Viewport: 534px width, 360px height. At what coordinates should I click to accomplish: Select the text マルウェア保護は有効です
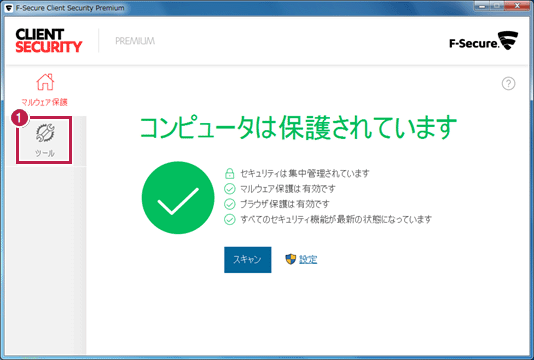pos(288,189)
